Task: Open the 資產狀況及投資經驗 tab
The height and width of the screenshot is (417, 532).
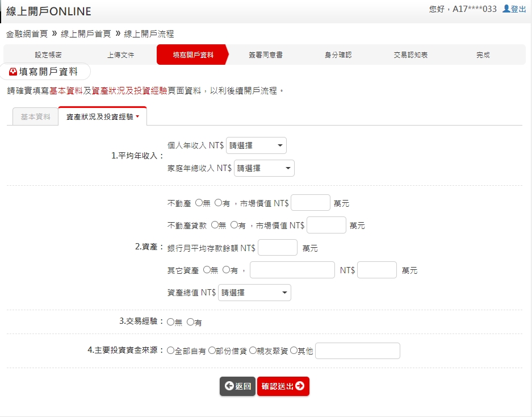Action: (102, 116)
